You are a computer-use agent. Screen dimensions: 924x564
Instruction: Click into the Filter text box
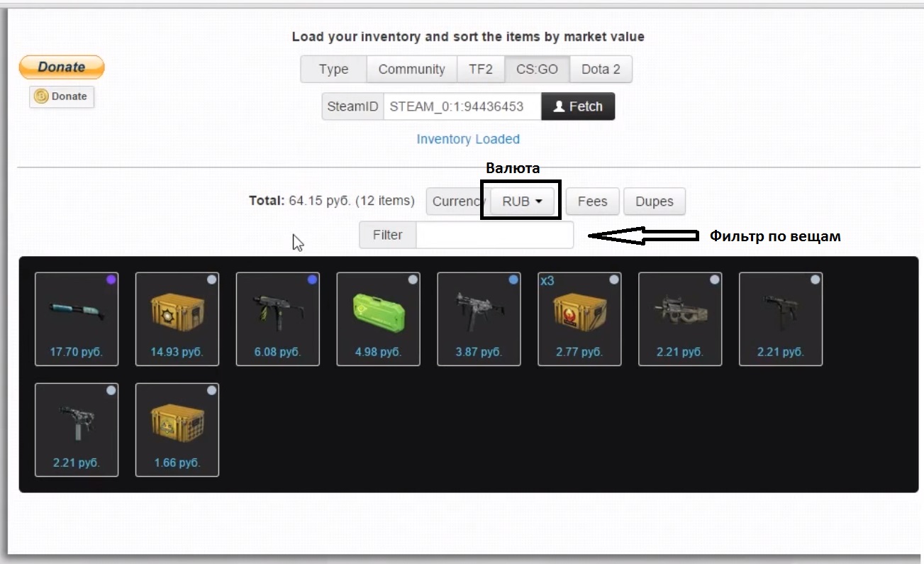coord(494,235)
